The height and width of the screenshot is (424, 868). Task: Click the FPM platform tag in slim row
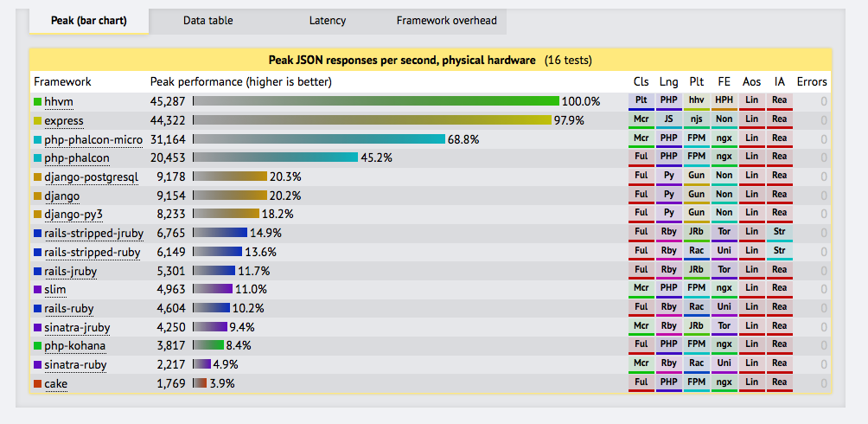coord(697,289)
